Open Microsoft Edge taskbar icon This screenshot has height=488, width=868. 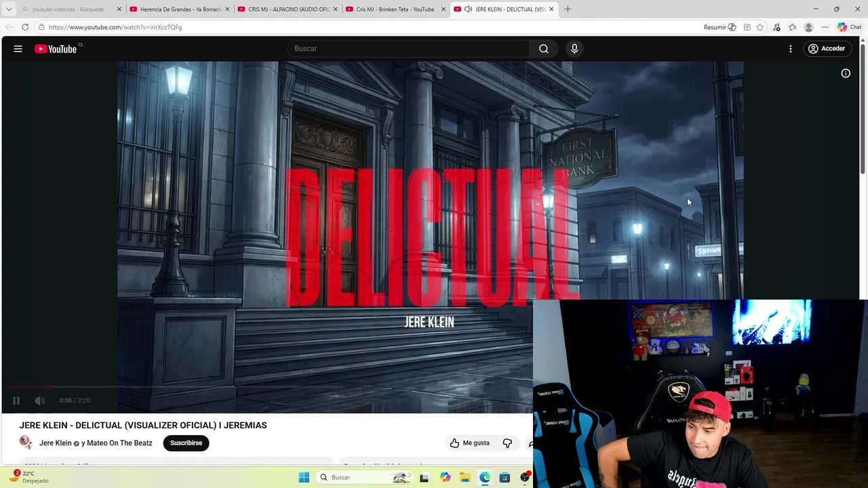485,478
